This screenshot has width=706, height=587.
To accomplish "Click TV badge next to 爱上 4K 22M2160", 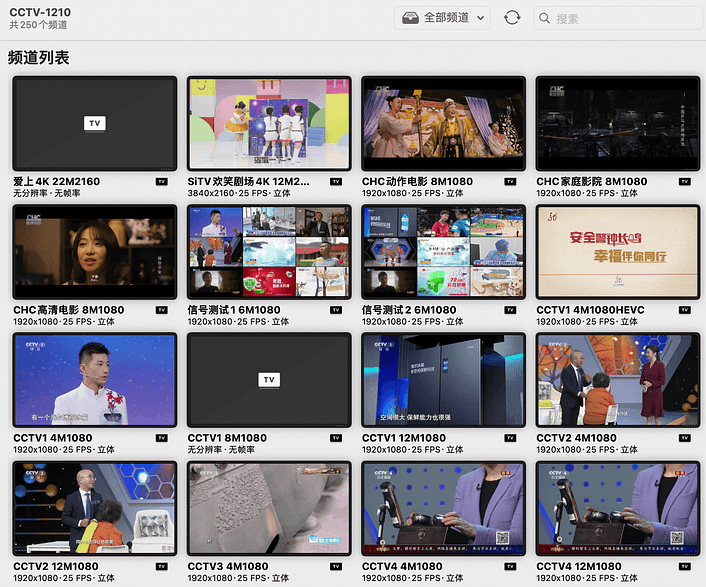I will pos(162,181).
